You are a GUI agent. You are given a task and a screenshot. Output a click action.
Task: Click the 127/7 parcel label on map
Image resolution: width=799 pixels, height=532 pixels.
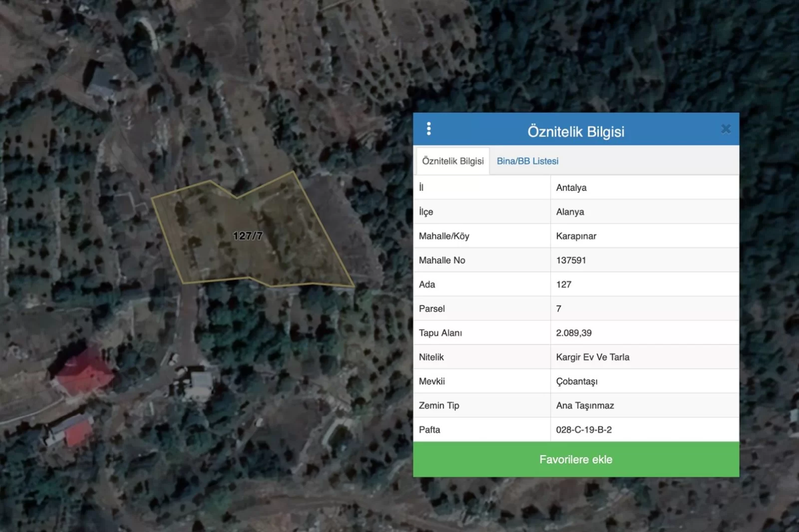tap(248, 236)
